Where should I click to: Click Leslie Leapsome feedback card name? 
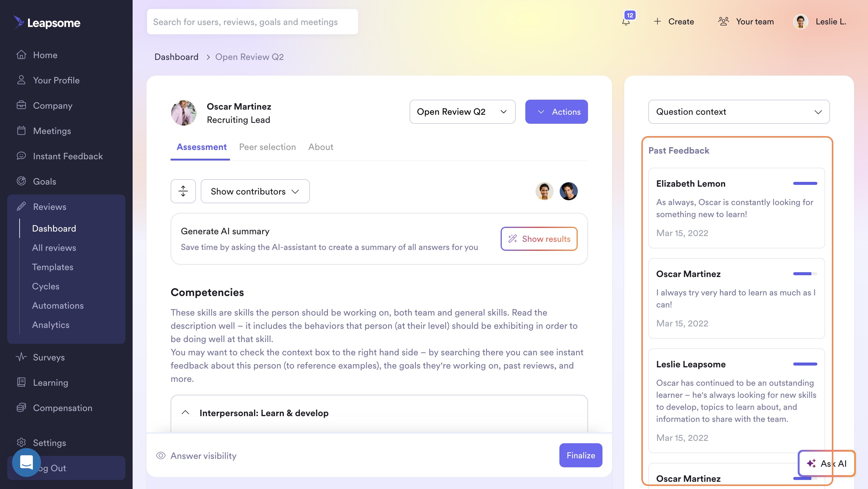[691, 364]
